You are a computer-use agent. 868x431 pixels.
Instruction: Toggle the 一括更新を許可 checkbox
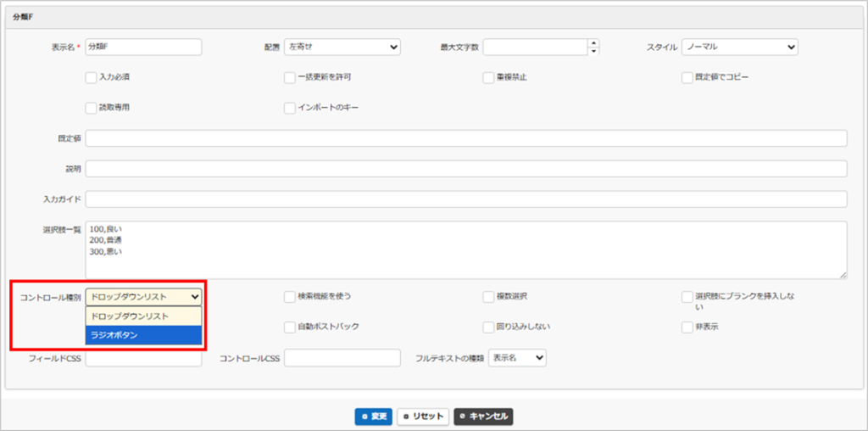pos(290,77)
